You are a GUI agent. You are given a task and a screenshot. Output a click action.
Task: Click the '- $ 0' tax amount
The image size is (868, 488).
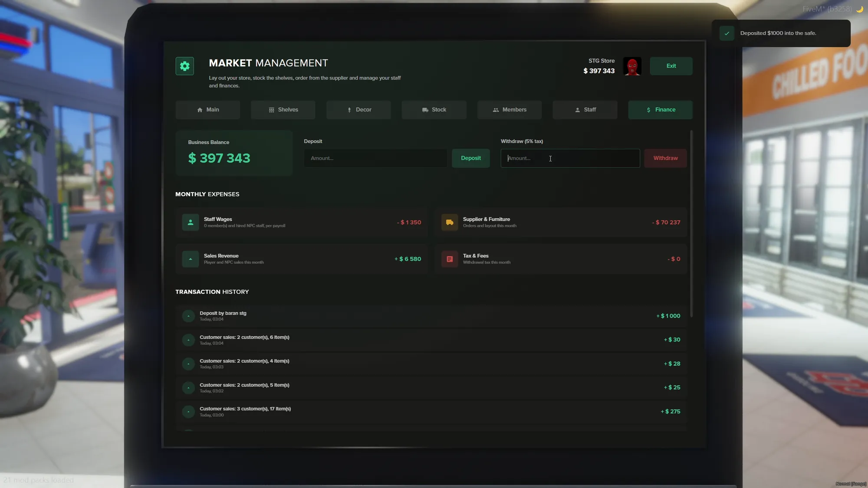click(674, 259)
